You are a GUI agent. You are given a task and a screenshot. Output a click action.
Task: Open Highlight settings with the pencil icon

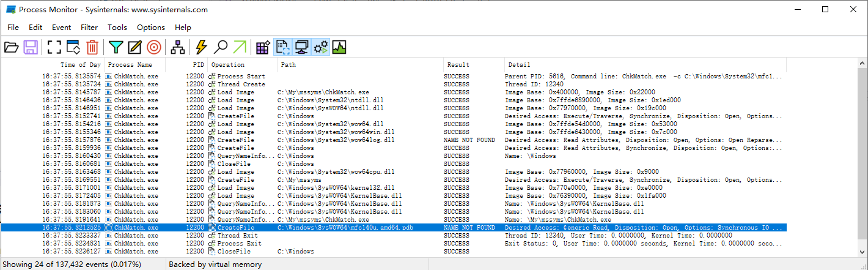coord(134,47)
